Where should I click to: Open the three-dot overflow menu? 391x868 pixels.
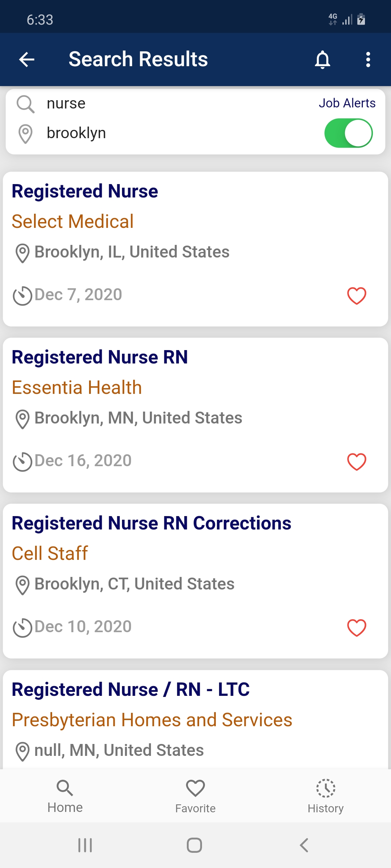(x=368, y=59)
